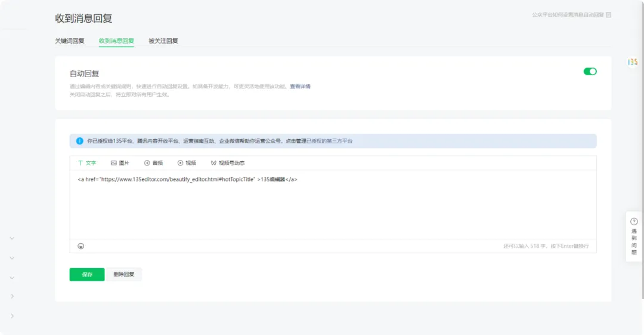Turn off the 自动回复 switch

point(590,72)
